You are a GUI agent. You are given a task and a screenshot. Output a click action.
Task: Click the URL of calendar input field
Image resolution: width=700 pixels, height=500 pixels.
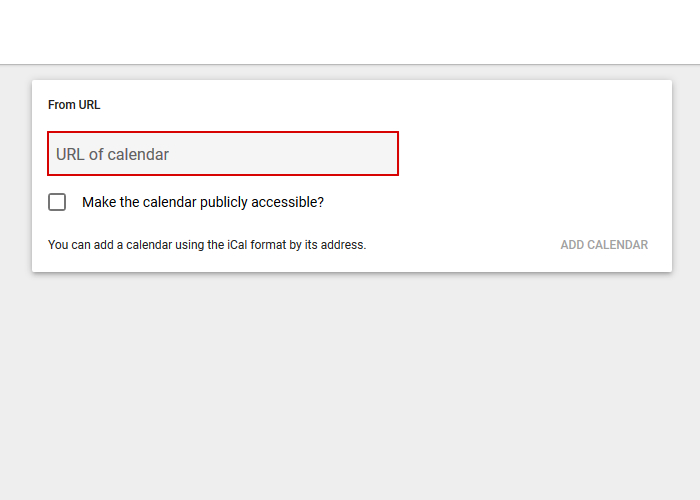pyautogui.click(x=223, y=154)
